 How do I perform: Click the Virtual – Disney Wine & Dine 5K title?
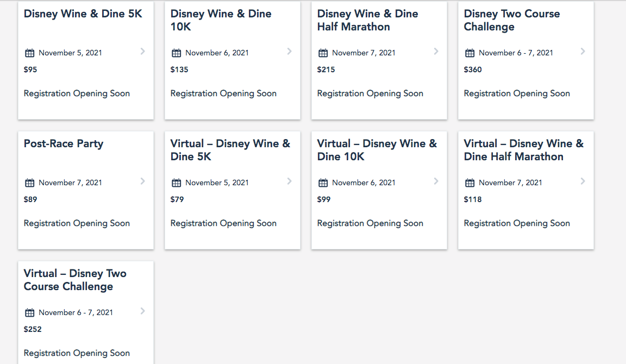coord(230,150)
